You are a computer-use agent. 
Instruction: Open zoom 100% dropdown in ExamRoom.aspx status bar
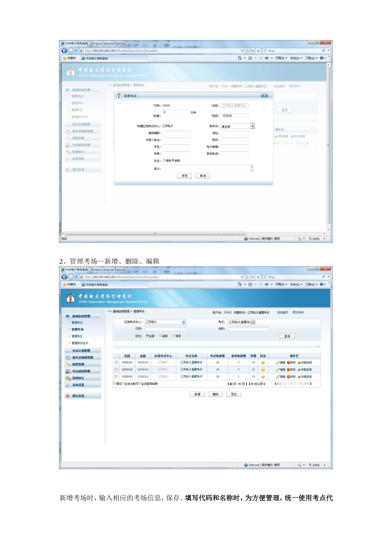pos(324,465)
